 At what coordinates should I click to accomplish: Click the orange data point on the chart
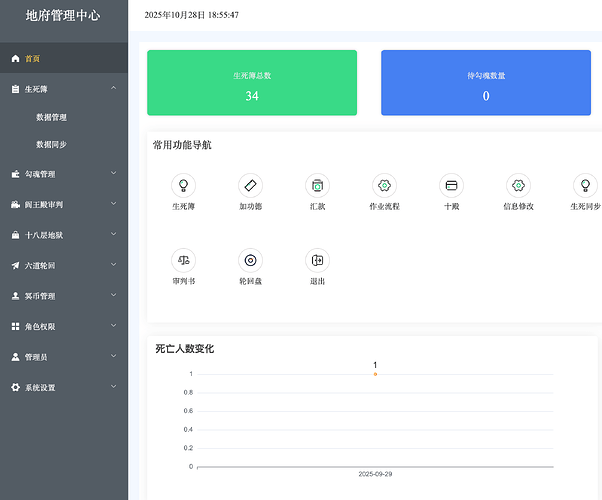click(x=375, y=374)
